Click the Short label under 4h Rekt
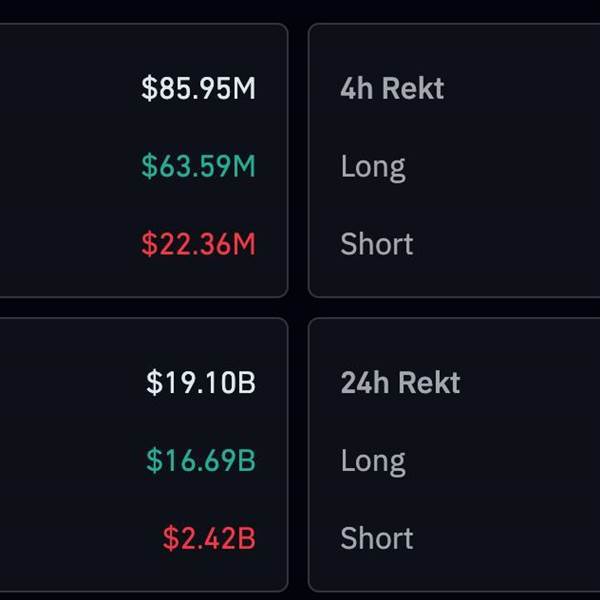Viewport: 600px width, 600px height. click(x=377, y=244)
